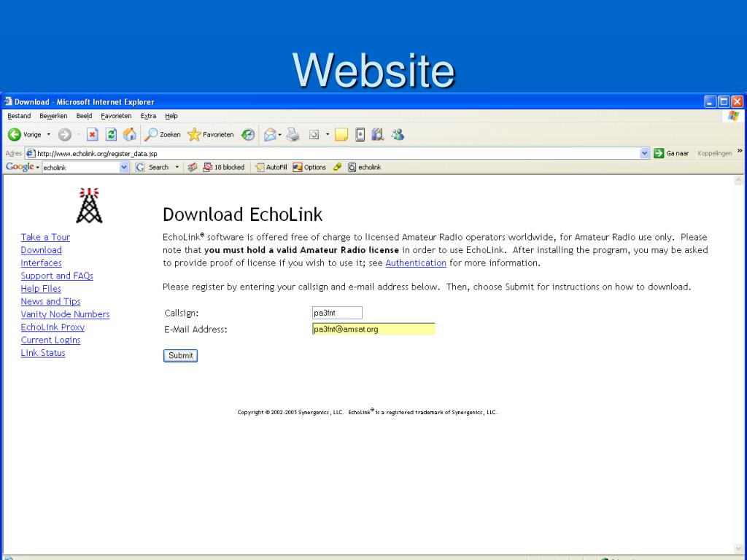The width and height of the screenshot is (747, 560).
Task: Open the Beeld menu
Action: [x=85, y=116]
